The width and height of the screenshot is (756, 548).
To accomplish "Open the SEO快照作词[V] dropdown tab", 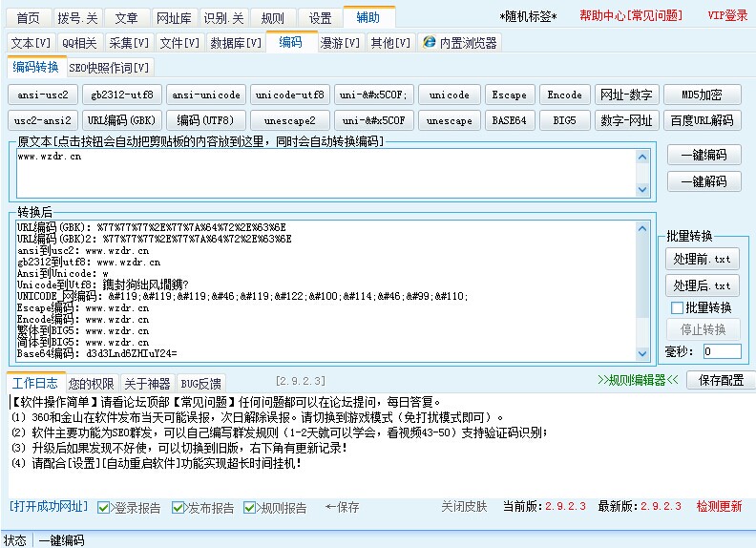I will [109, 68].
